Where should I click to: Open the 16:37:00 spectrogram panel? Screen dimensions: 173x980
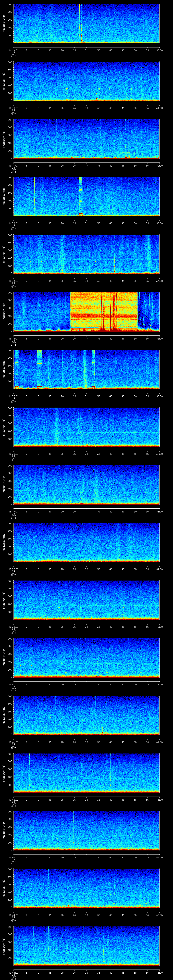[86, 484]
